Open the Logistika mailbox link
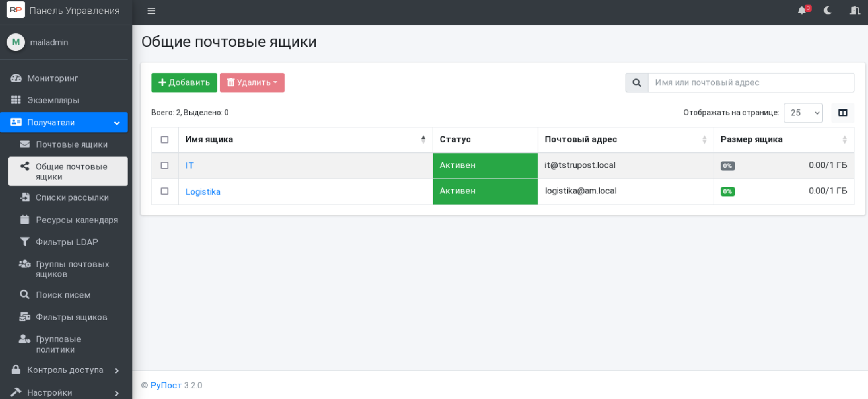Viewport: 868px width, 399px height. [x=203, y=192]
